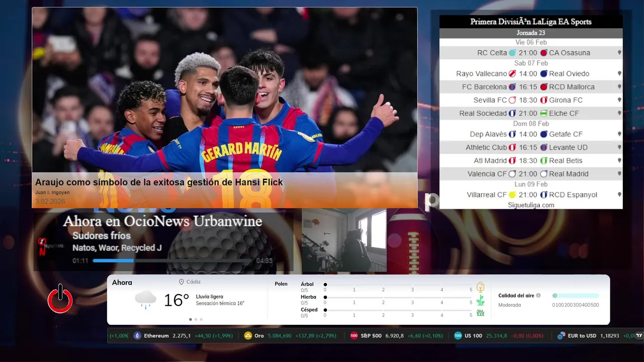
Task: Open the venue pin for Valencia CF match
Action: click(619, 174)
